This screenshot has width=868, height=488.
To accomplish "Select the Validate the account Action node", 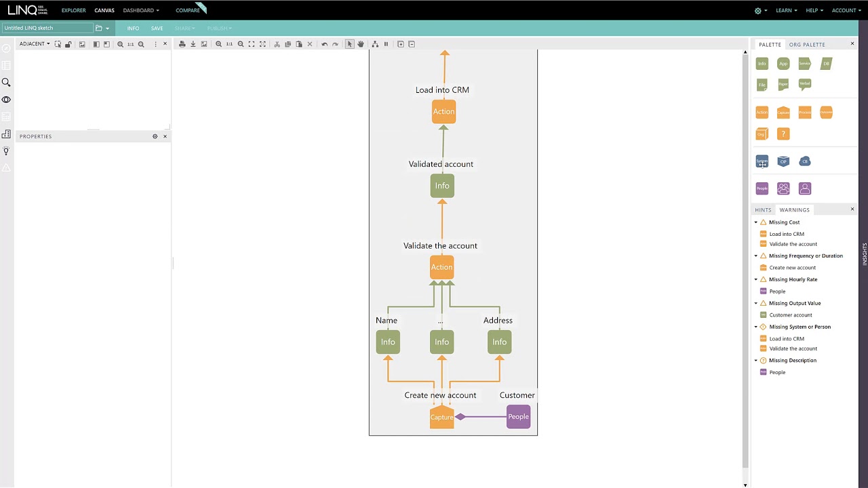I will tap(442, 267).
